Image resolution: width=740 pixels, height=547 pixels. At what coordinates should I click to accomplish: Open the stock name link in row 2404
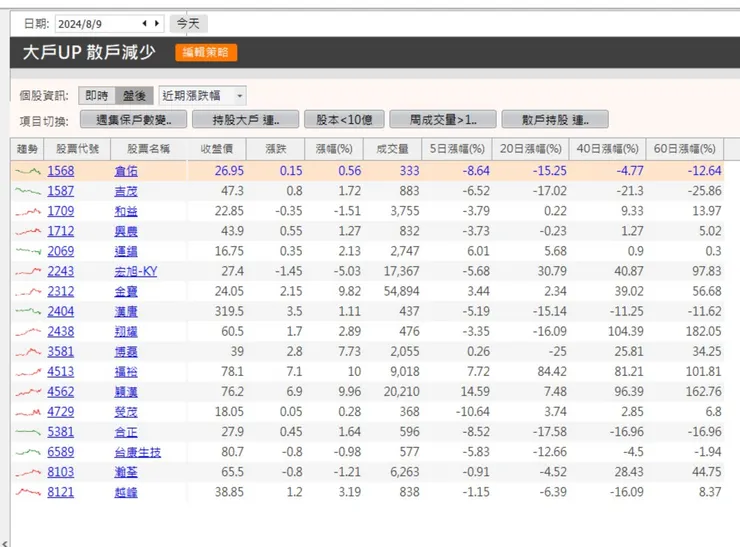pos(126,311)
